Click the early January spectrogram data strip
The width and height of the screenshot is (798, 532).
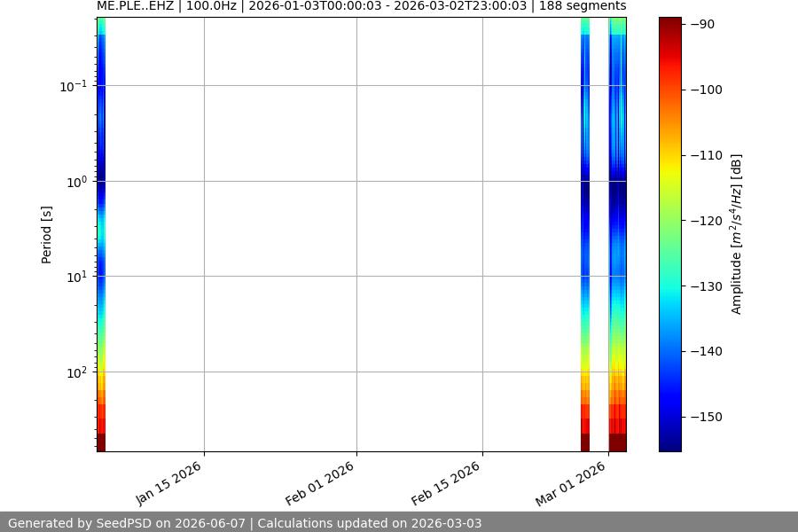(x=101, y=234)
